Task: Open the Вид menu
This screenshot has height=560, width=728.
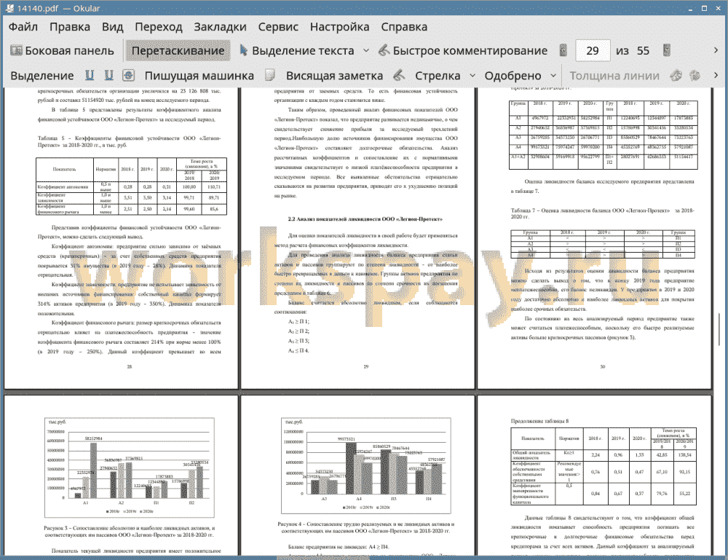Action: pos(113,27)
